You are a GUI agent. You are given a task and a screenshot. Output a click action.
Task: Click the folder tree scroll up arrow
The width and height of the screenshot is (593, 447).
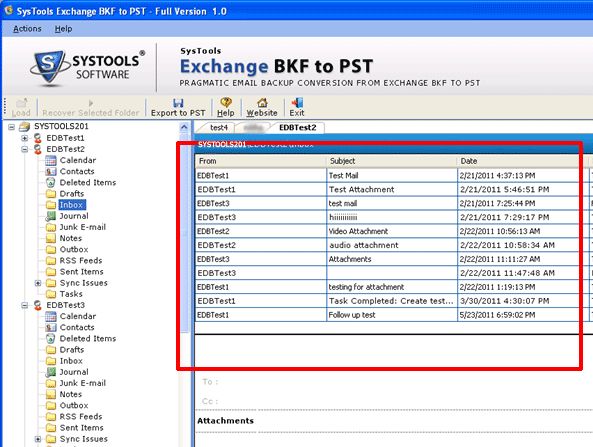point(184,127)
